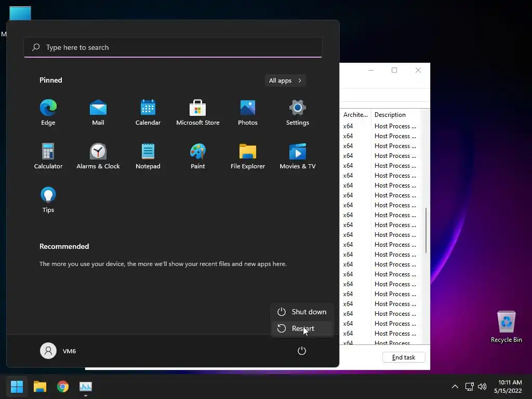Select Shut down from power menu

[x=302, y=312]
